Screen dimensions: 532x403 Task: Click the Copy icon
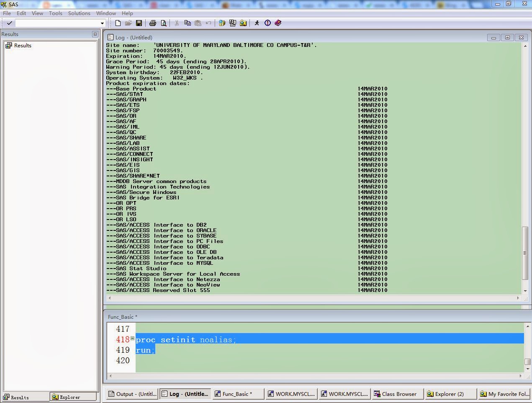click(x=188, y=23)
